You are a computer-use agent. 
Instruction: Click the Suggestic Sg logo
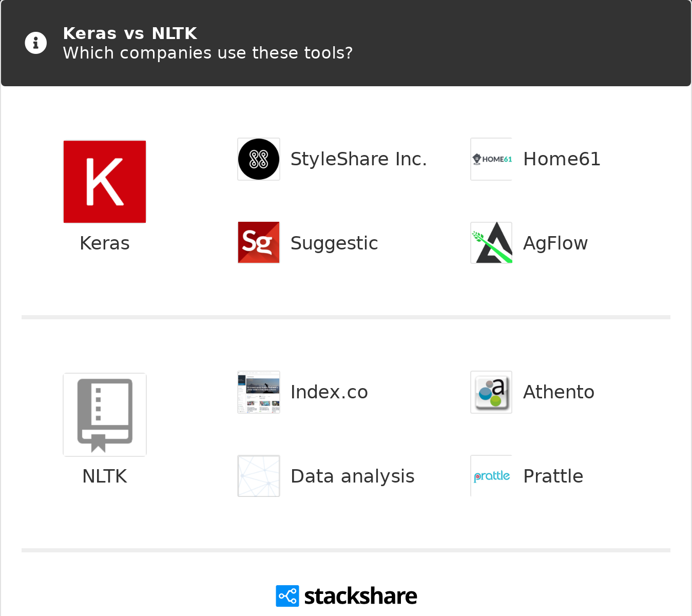259,243
